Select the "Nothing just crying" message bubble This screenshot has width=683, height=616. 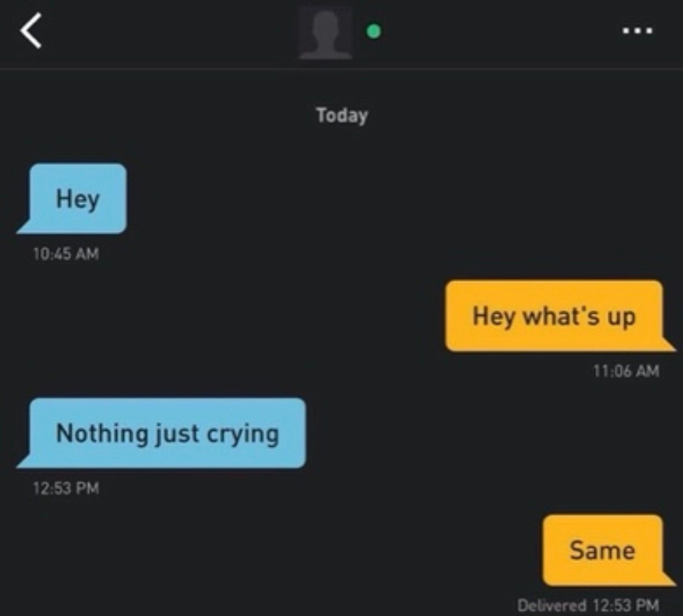tap(161, 433)
